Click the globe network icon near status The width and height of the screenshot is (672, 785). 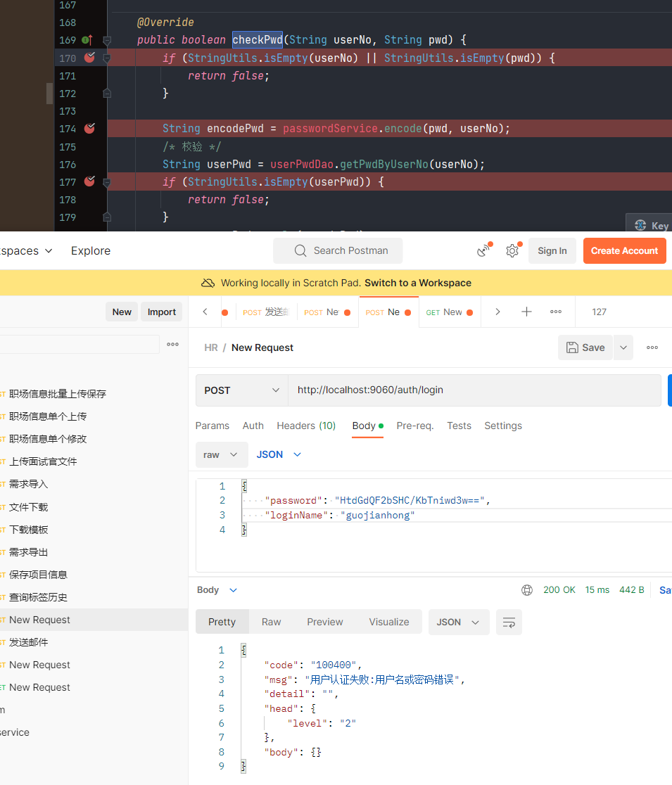coord(527,590)
